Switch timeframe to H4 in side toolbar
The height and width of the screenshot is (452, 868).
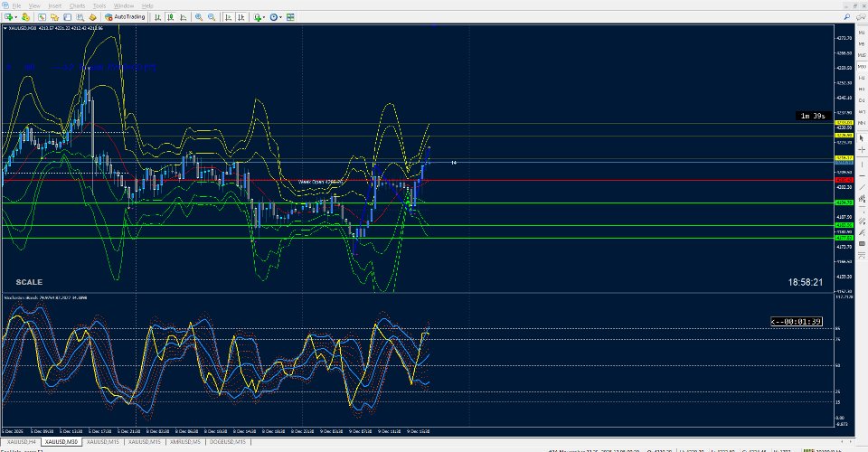click(862, 89)
